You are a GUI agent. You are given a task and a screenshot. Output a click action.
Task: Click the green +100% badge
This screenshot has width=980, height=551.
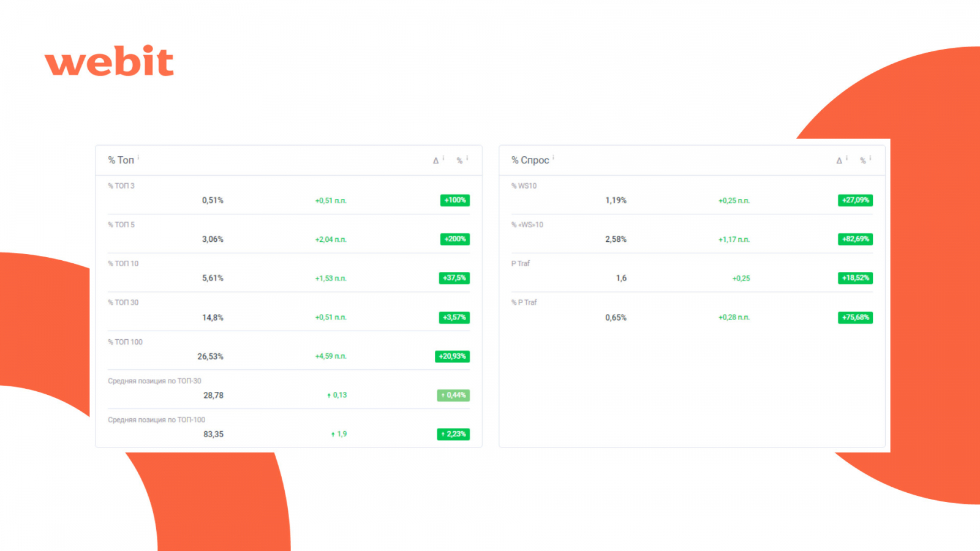click(455, 200)
